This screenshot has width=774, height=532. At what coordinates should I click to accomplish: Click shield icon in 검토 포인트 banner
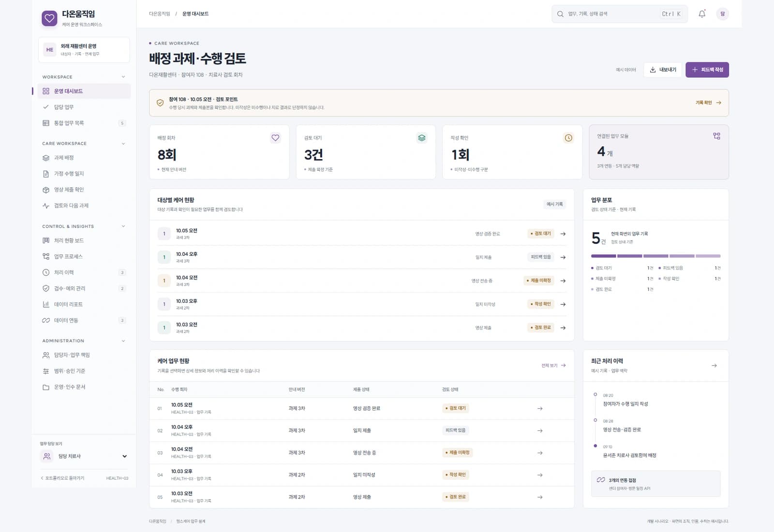tap(160, 103)
